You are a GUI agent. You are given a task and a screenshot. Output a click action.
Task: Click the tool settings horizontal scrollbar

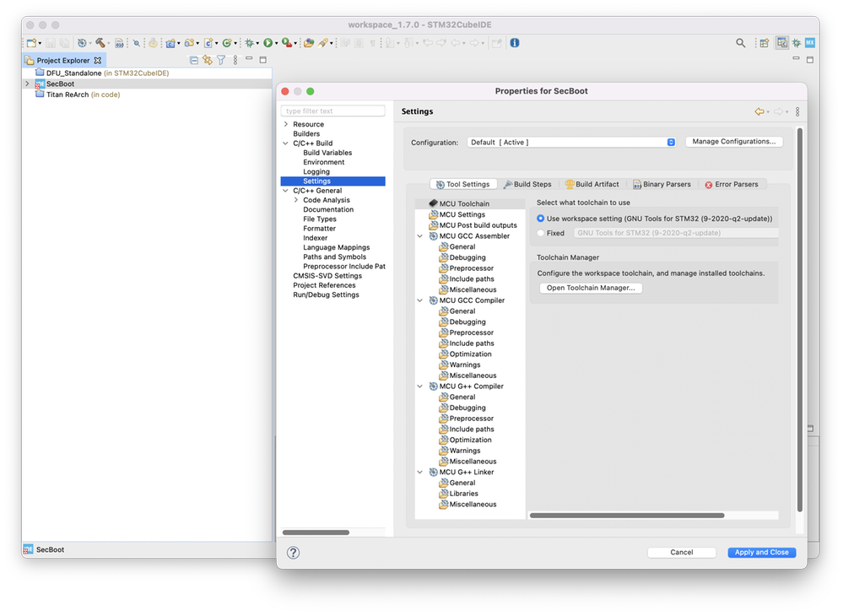pos(627,516)
